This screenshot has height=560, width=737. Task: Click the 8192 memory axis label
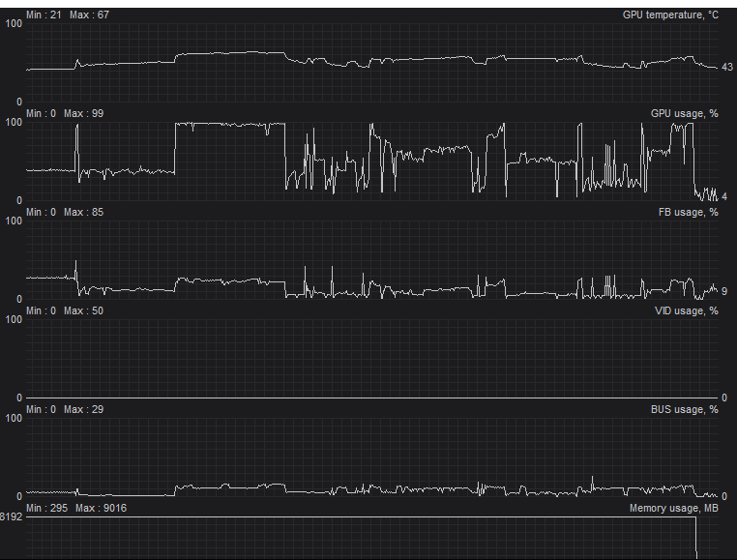point(11,517)
